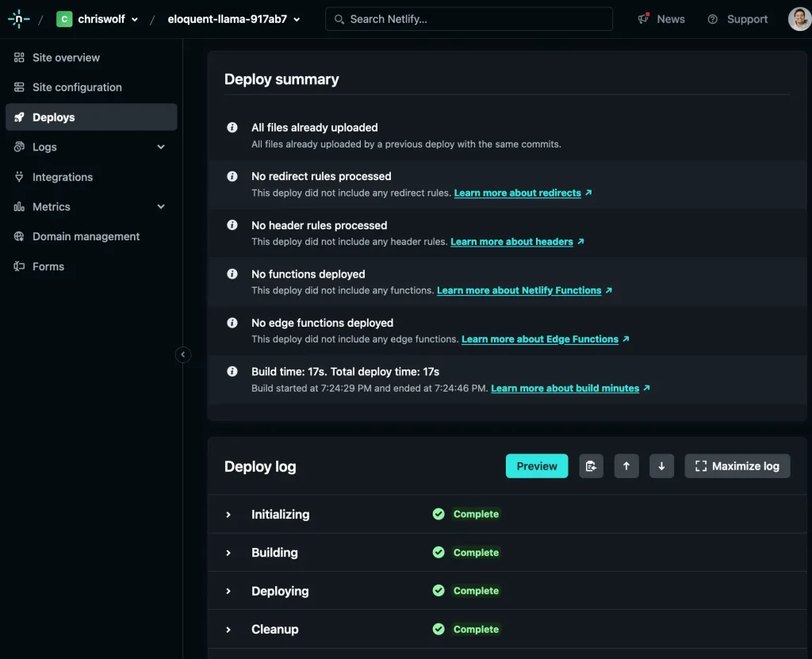812x659 pixels.
Task: Click the Netlify logo
Action: pos(17,18)
